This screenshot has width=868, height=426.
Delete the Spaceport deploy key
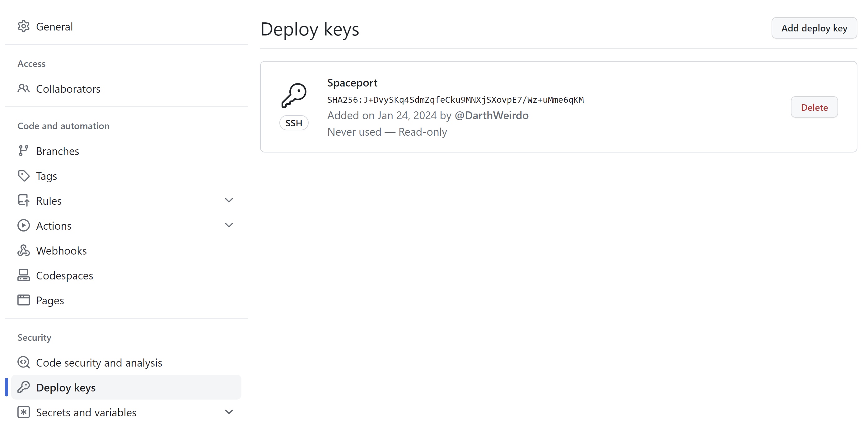[x=814, y=107]
